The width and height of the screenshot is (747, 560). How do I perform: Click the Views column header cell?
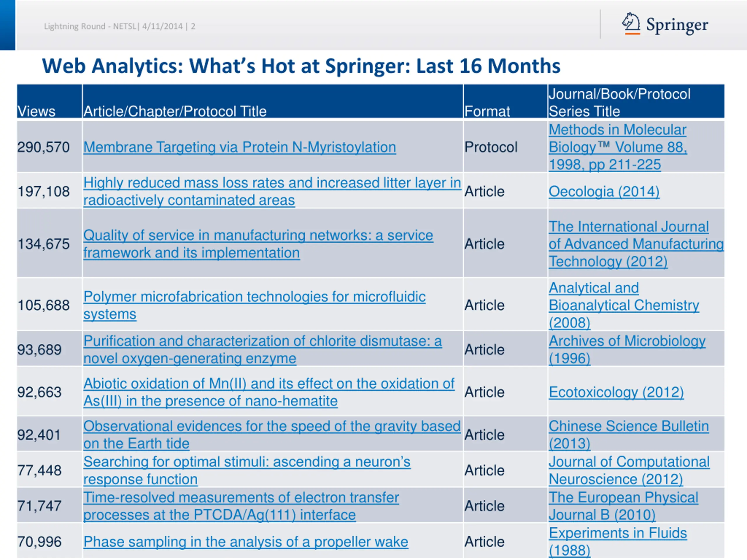(49, 101)
